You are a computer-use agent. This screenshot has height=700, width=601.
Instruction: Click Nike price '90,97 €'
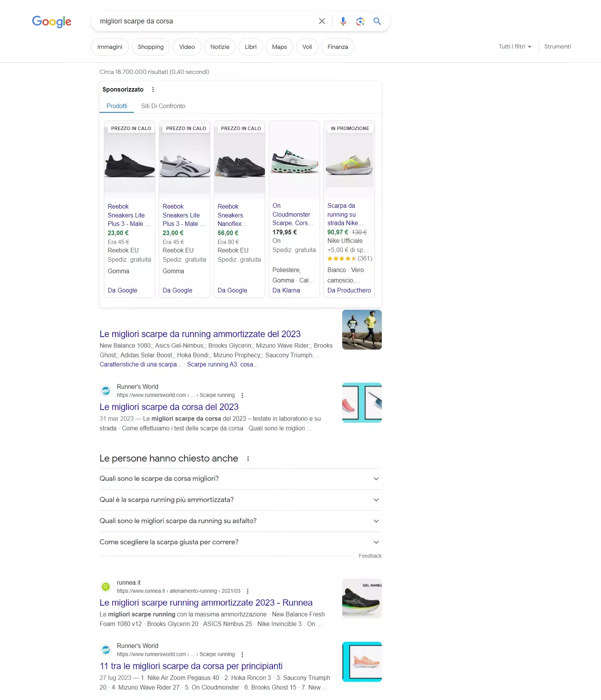tap(338, 232)
